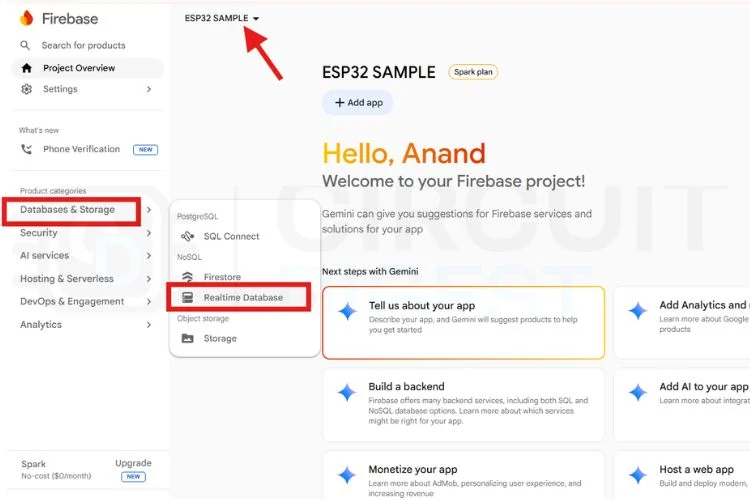
Task: Click the Spark plan badge
Action: tap(473, 72)
